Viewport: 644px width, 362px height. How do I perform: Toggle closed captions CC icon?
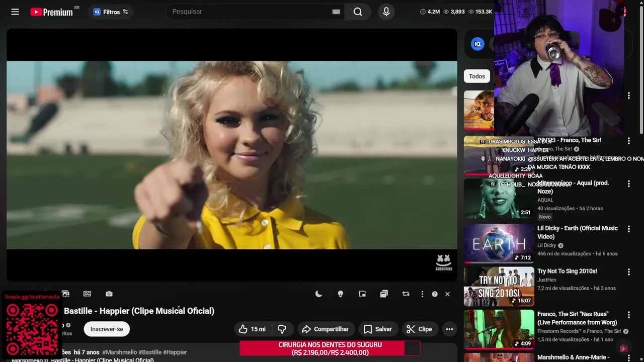coord(87,294)
